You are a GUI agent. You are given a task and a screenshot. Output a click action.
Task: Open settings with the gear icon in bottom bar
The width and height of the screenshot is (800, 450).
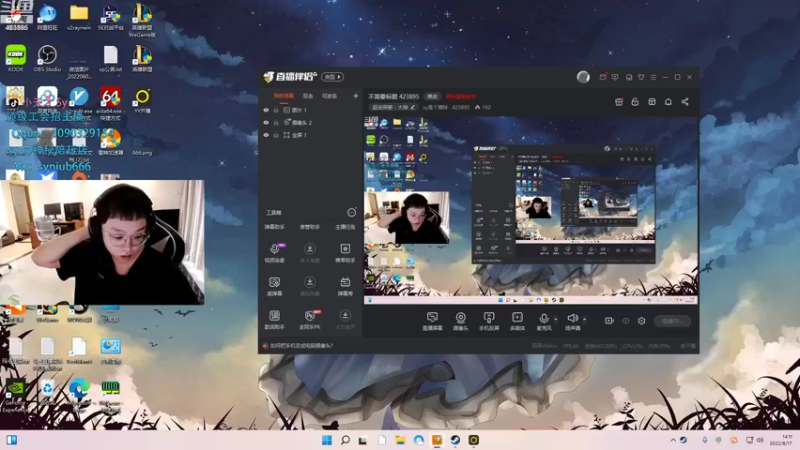click(641, 321)
